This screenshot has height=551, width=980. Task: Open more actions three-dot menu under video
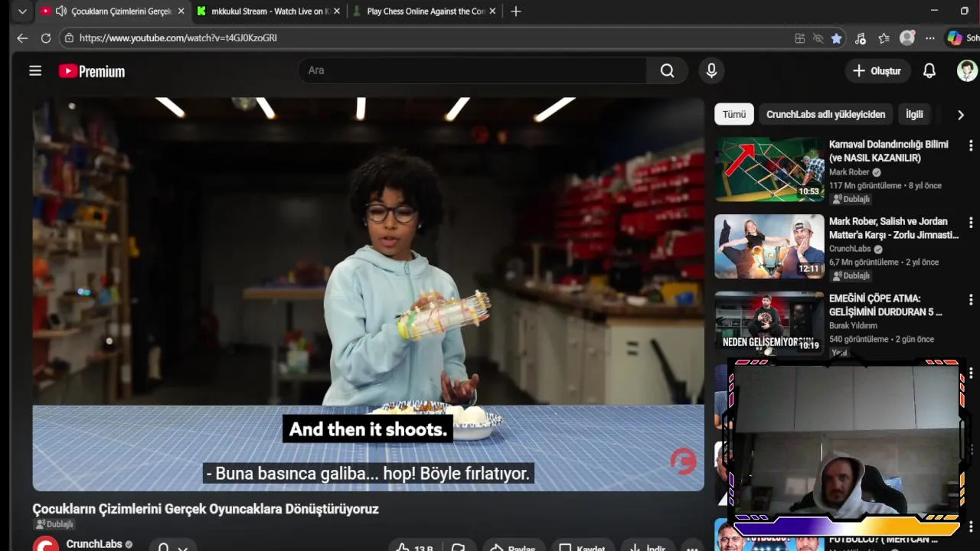pyautogui.click(x=692, y=547)
